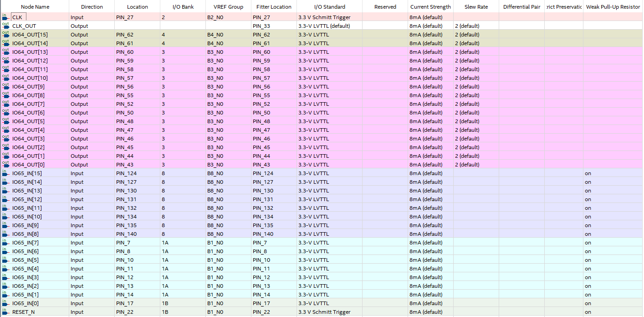Select the CLK node name cell
644x317 pixels.
pos(35,17)
